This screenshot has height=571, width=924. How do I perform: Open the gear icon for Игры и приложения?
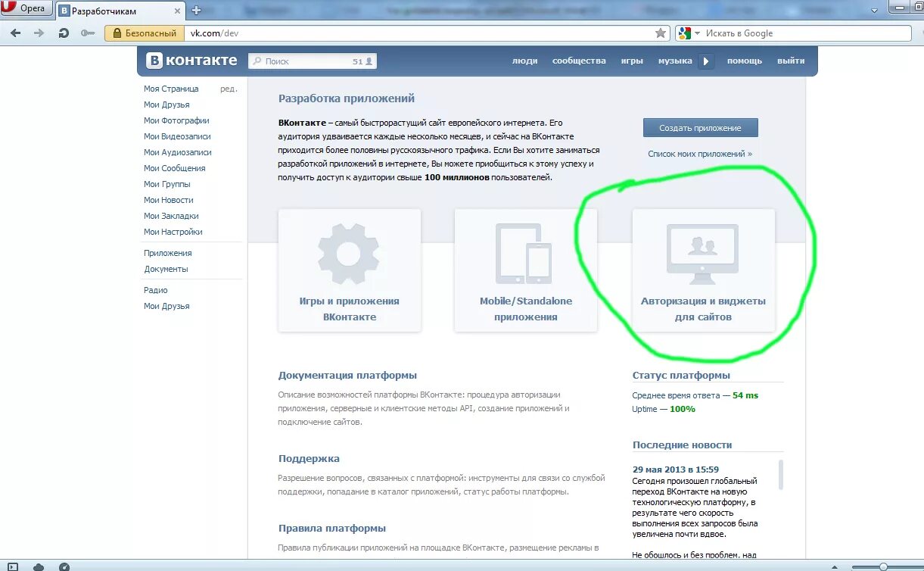(x=349, y=254)
